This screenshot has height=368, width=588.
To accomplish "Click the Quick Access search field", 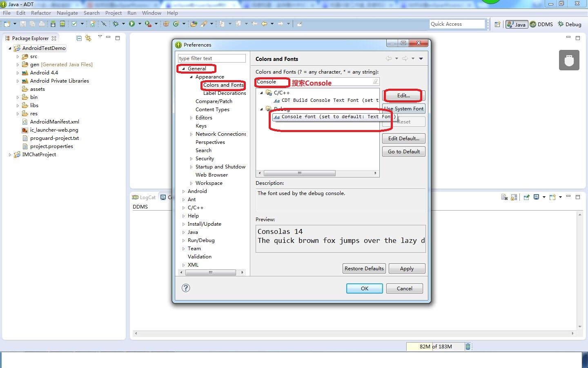I will pyautogui.click(x=457, y=24).
